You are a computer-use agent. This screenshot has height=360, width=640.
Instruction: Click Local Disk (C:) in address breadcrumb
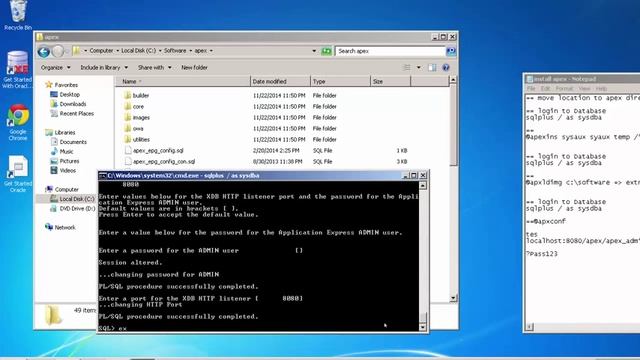[x=138, y=51]
